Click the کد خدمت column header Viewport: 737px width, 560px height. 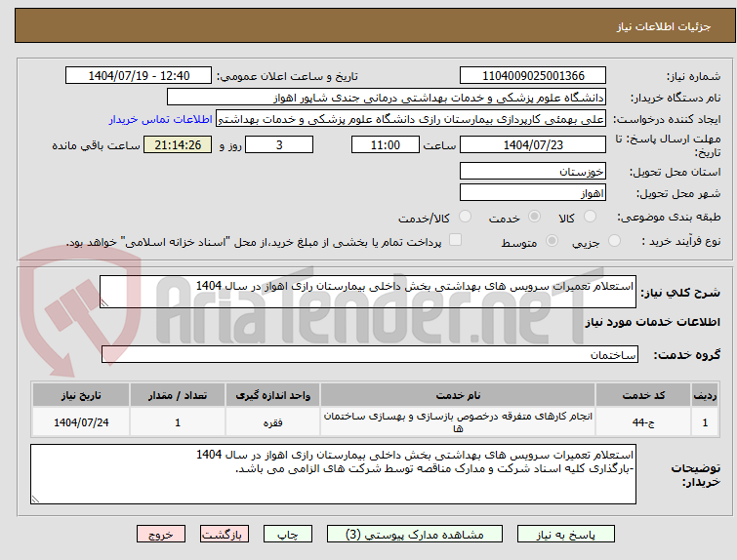[x=643, y=395]
